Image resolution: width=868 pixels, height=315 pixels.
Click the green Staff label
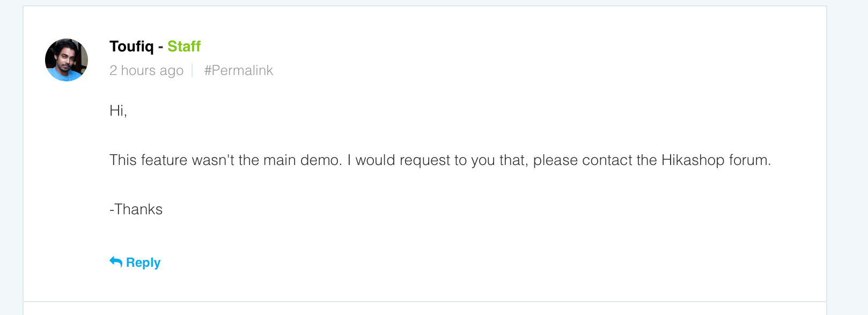[184, 47]
